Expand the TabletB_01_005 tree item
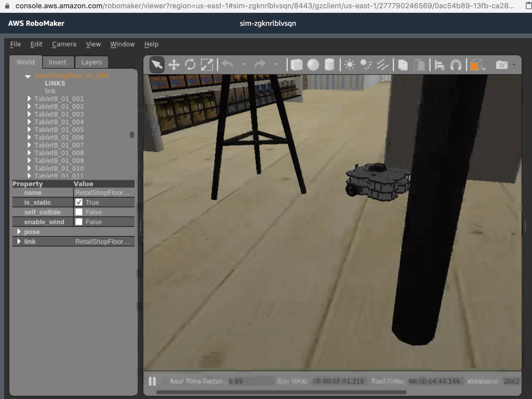The image size is (532, 399). tap(29, 129)
